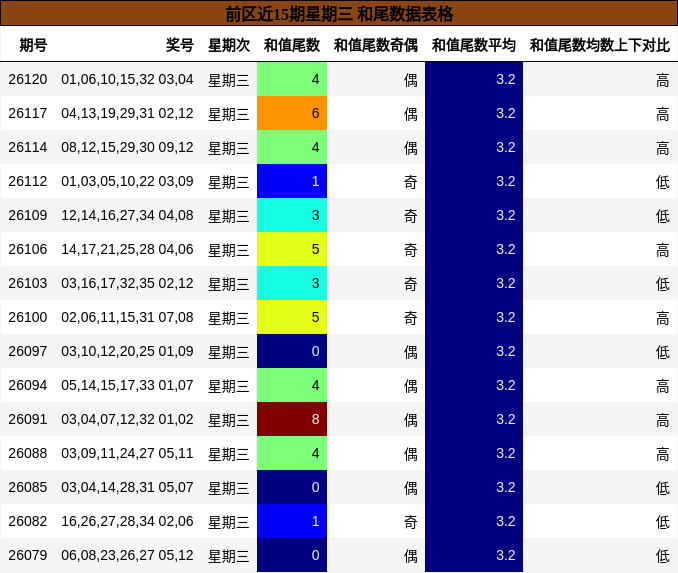678x573 pixels.
Task: Click the 星期三 cell in row 26114
Action: pos(229,147)
